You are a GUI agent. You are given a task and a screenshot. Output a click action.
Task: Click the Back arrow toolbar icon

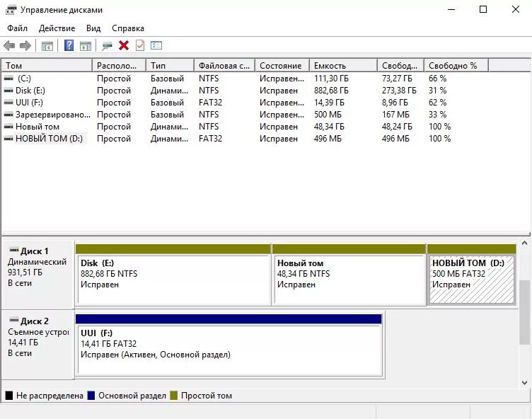coord(9,45)
